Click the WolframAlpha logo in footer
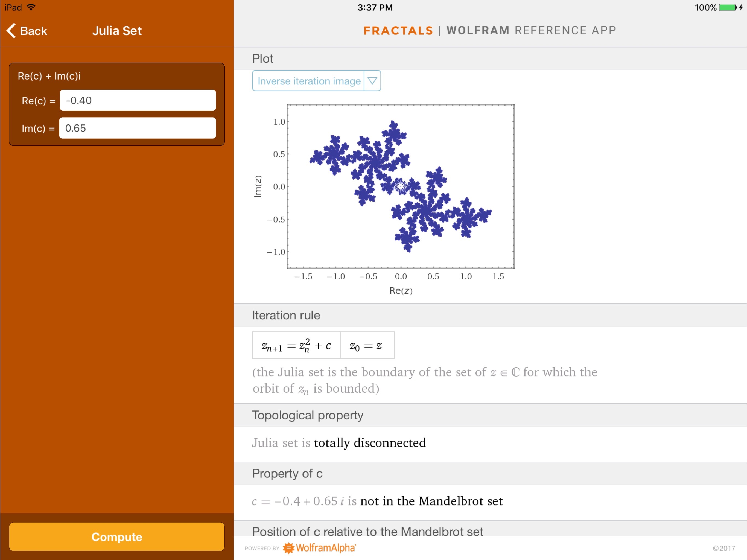The image size is (747, 560). (319, 547)
